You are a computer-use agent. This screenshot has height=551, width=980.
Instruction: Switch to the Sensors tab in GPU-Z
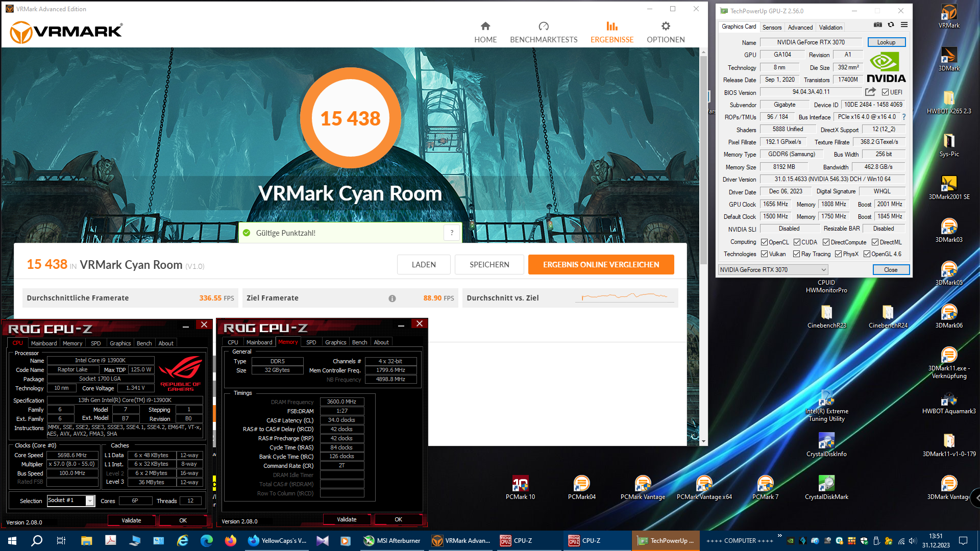tap(772, 28)
